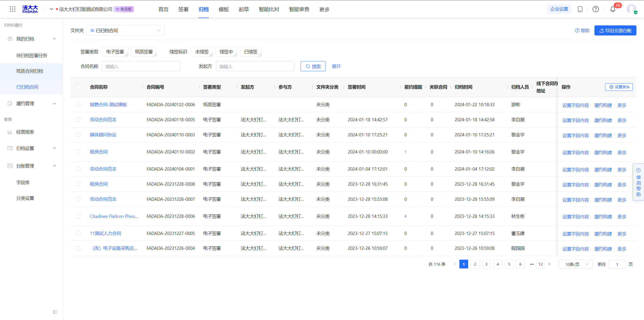
Task: Expand the 归档设置 sidebar group
Action: tap(54, 148)
